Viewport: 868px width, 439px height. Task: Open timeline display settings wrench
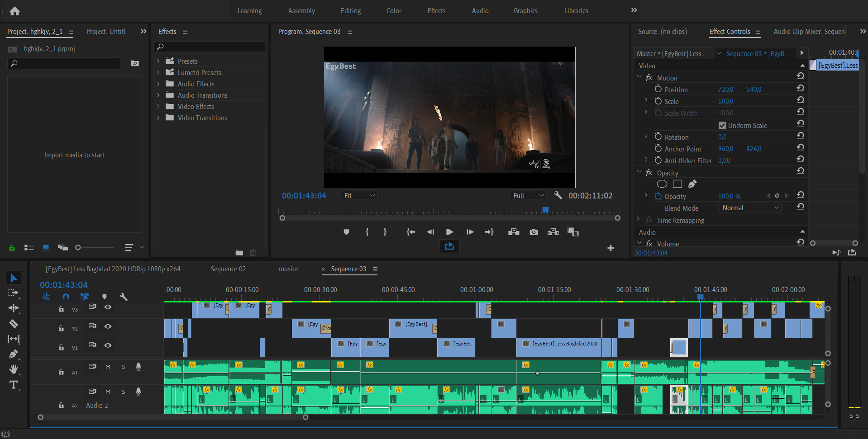124,297
